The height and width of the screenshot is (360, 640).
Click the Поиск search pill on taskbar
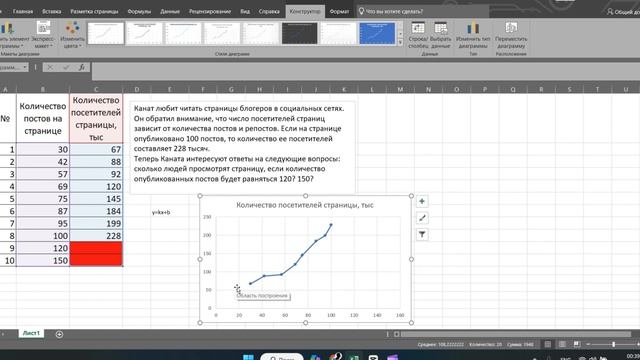[x=282, y=357]
